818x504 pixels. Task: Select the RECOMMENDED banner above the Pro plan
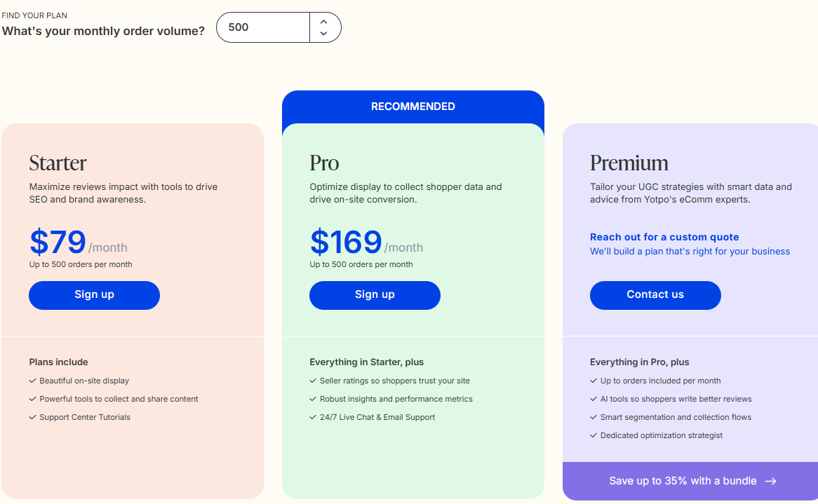pos(413,106)
